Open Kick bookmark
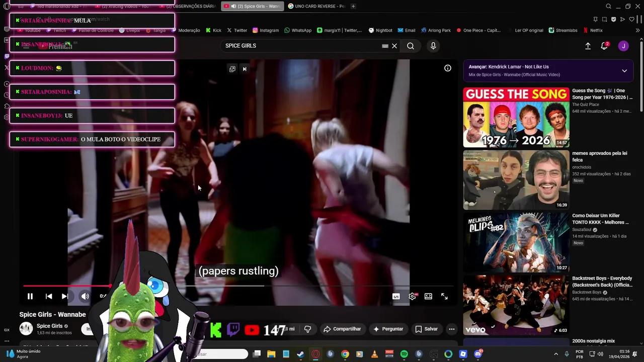This screenshot has height=362, width=644. [213, 30]
